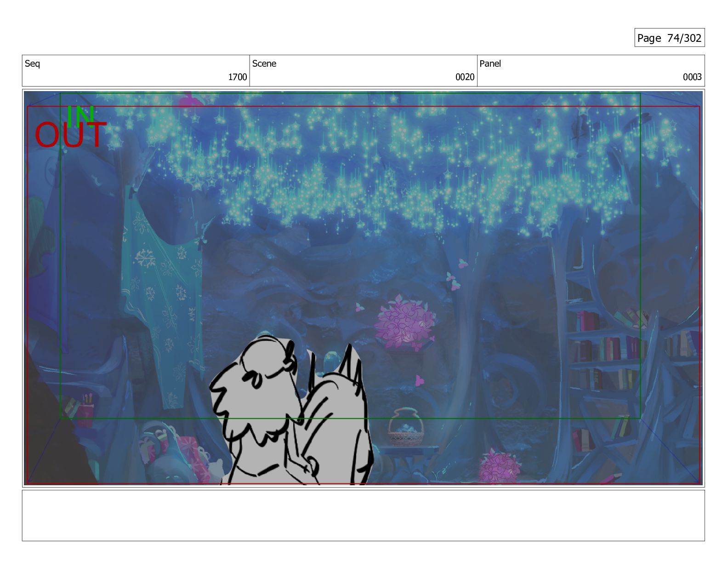Click the scene number 0020

465,77
